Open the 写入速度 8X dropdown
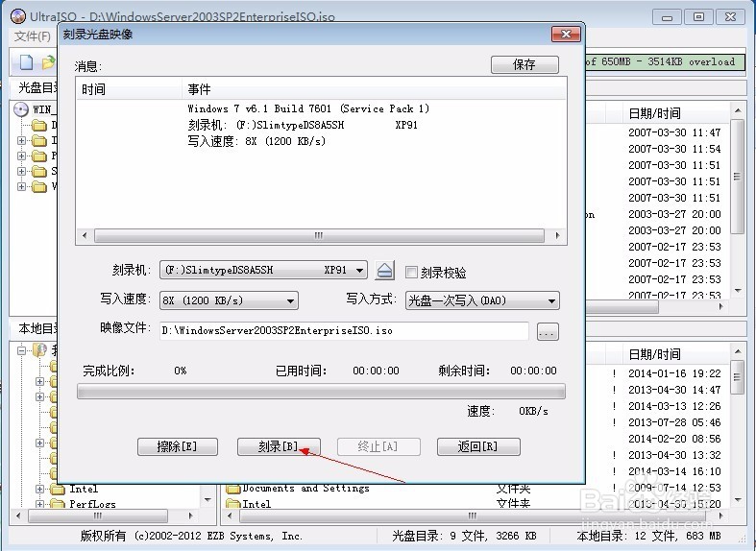Image resolution: width=756 pixels, height=551 pixels. tap(229, 300)
